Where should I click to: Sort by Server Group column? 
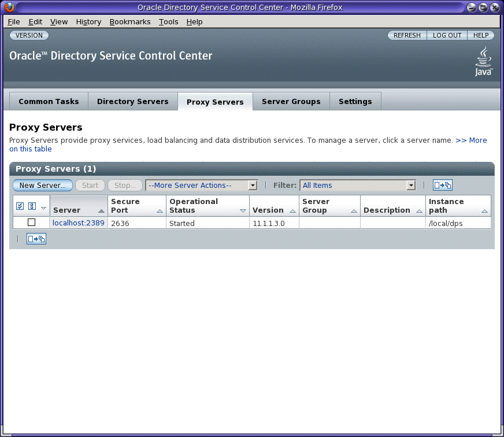(x=354, y=211)
